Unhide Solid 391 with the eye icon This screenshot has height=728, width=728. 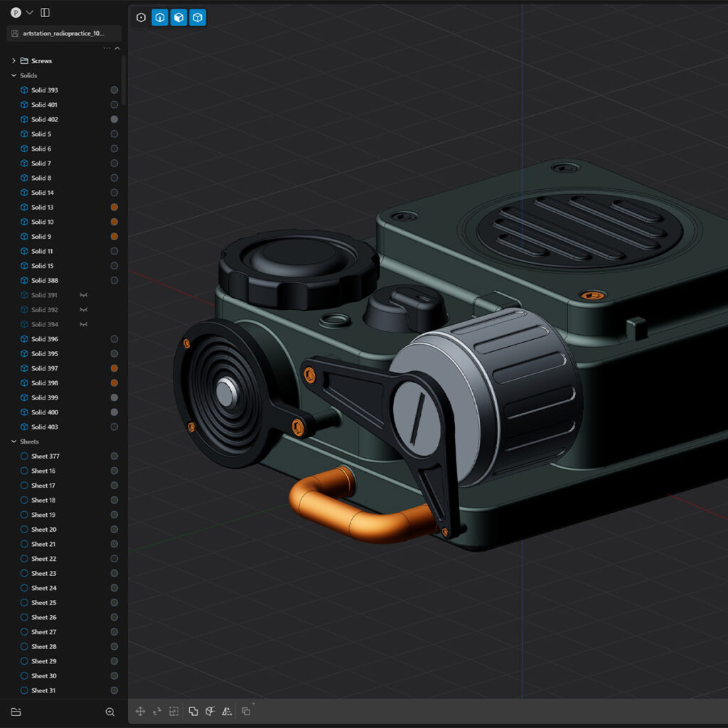tap(83, 295)
